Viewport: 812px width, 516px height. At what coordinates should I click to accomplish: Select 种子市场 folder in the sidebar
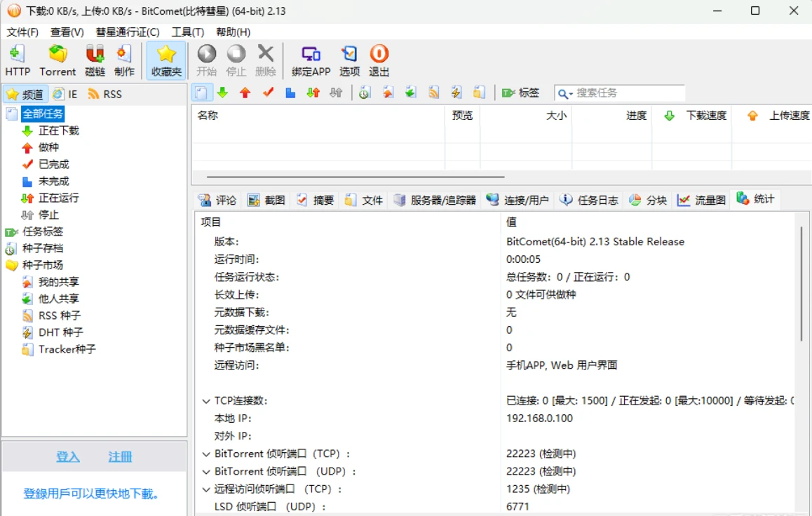[43, 265]
